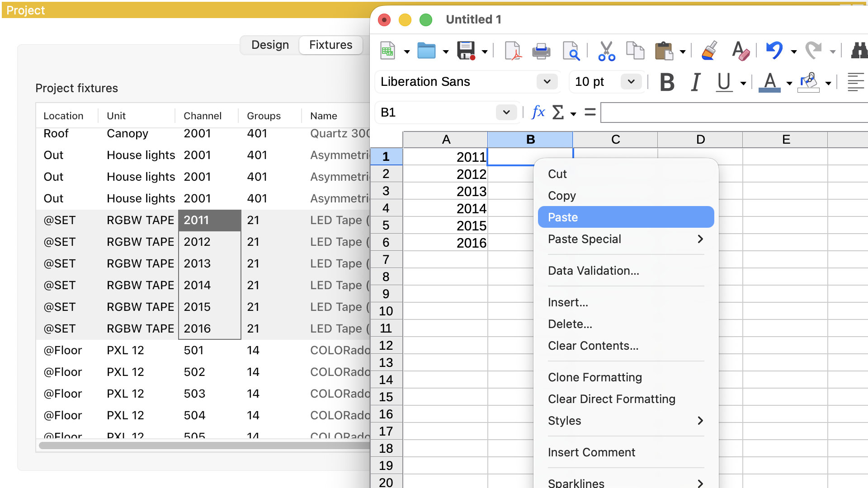This screenshot has width=868, height=488.
Task: Switch to the Design tab
Action: coord(270,45)
